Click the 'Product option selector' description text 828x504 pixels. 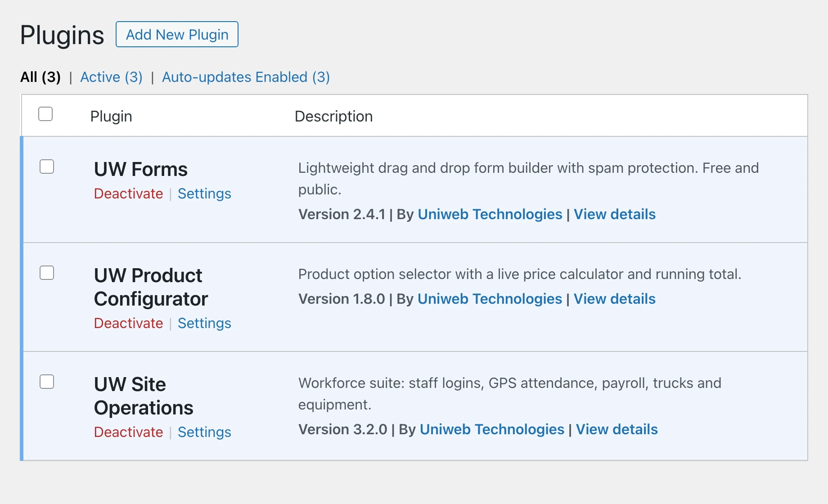click(x=519, y=274)
